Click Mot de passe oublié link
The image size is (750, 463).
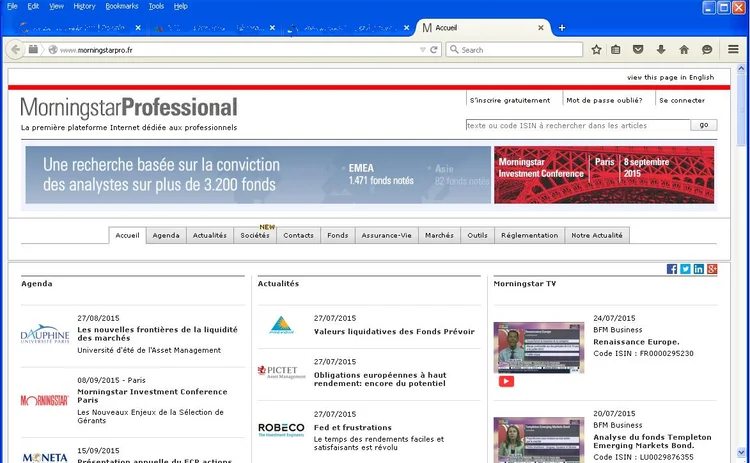(604, 100)
